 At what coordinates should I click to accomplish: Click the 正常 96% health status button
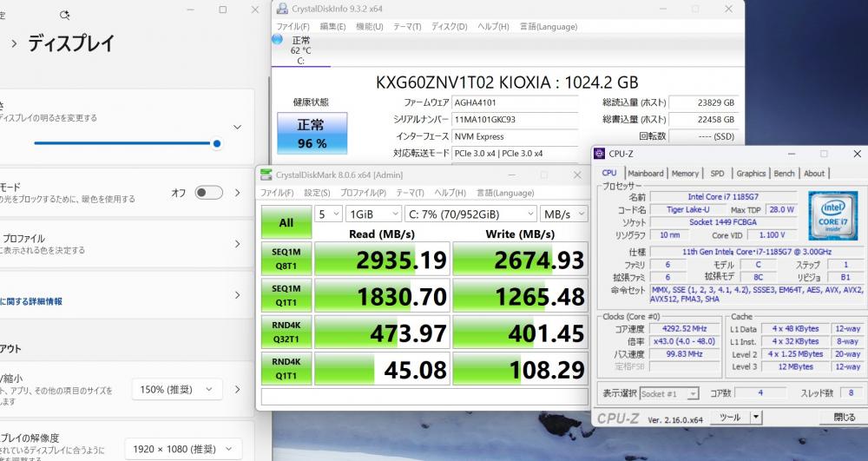coord(312,134)
